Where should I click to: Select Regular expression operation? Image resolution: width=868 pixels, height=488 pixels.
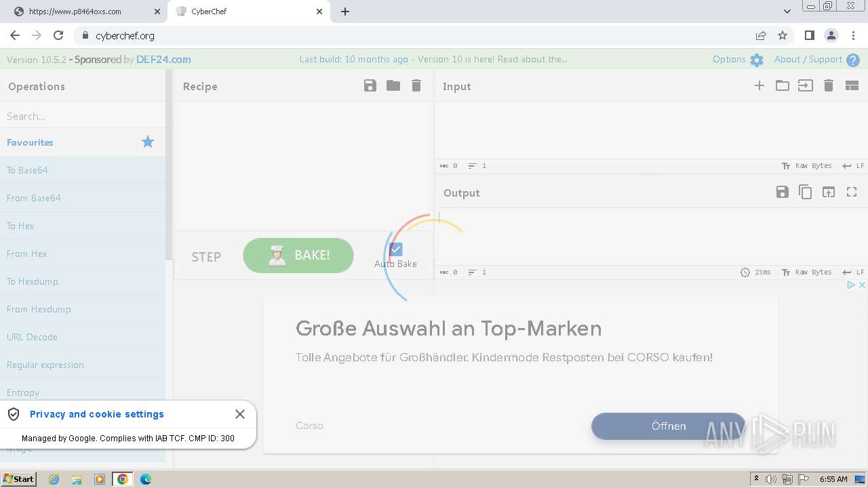pos(83,365)
